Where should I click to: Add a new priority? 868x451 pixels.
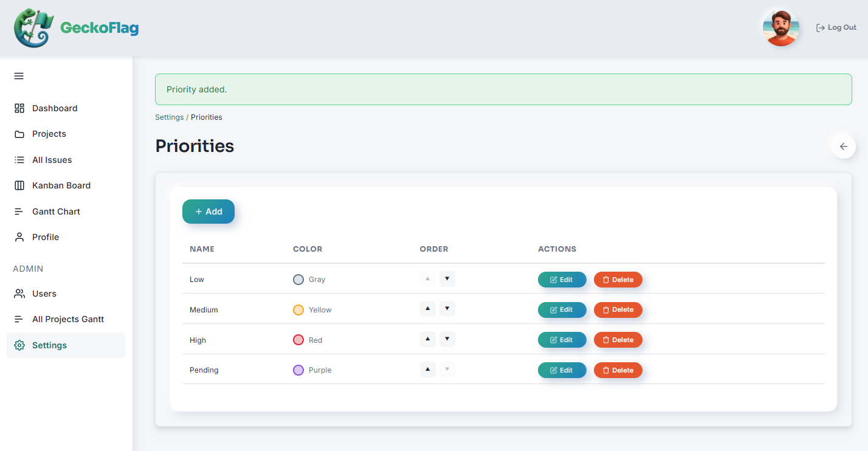pos(208,212)
